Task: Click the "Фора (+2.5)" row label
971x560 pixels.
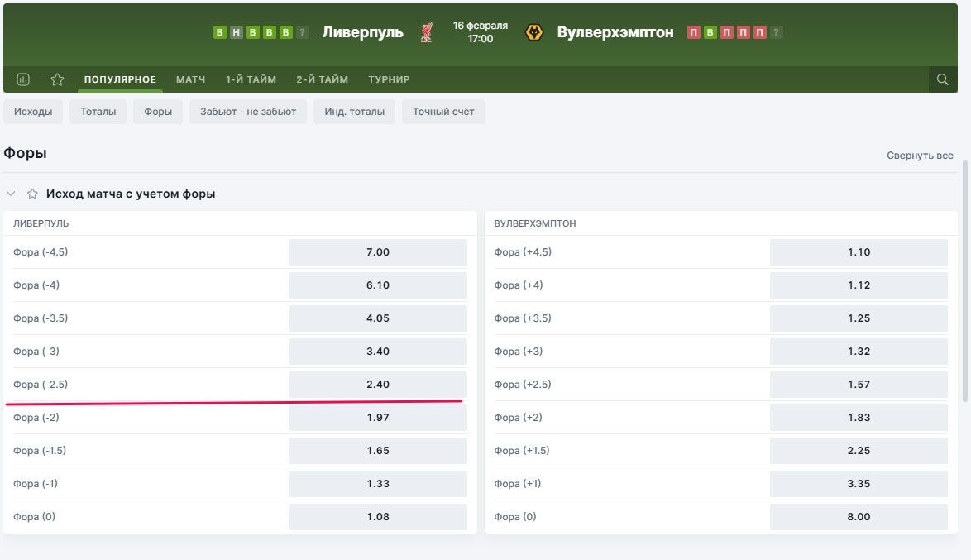Action: 522,384
